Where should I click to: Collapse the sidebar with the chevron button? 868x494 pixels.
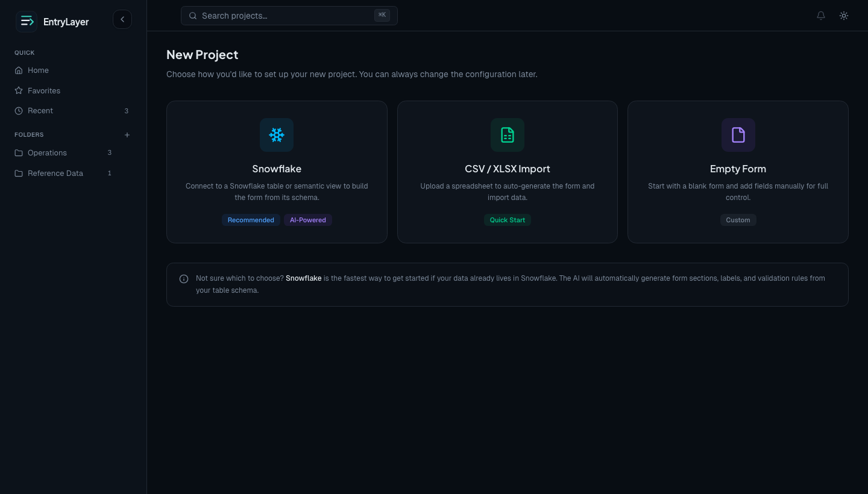[x=122, y=19]
